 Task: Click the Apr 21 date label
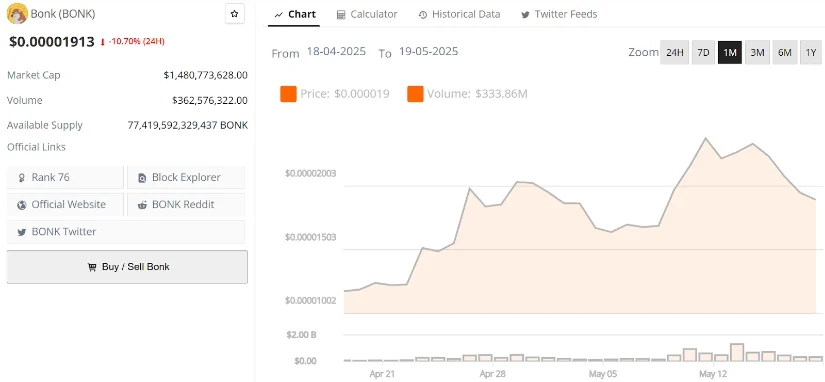pyautogui.click(x=382, y=374)
